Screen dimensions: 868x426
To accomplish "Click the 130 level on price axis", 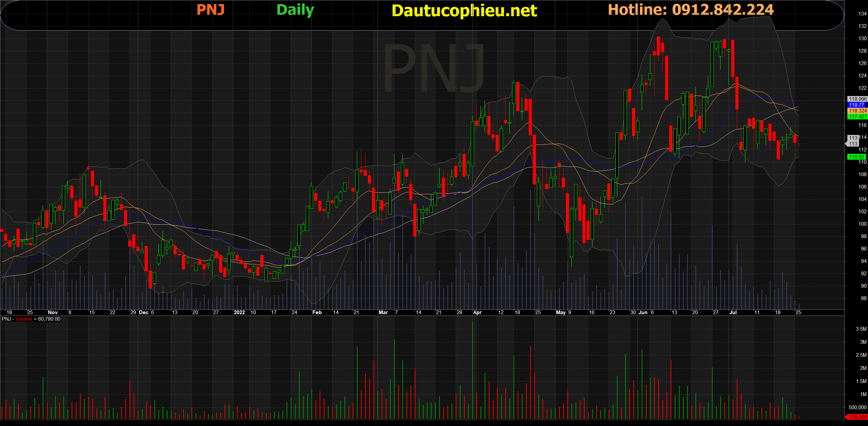I will (862, 39).
